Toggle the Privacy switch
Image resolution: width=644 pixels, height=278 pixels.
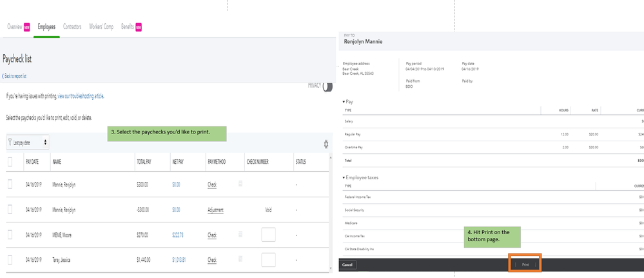click(x=327, y=86)
